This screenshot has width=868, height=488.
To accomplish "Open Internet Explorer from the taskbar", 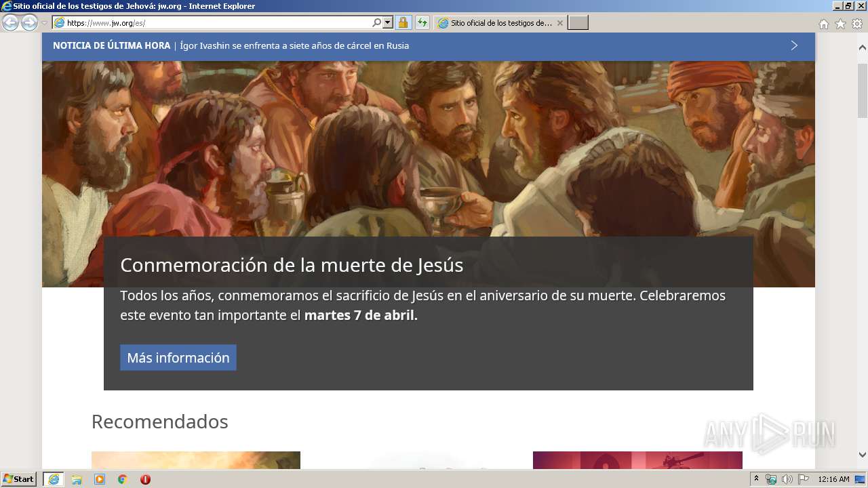I will tap(54, 479).
